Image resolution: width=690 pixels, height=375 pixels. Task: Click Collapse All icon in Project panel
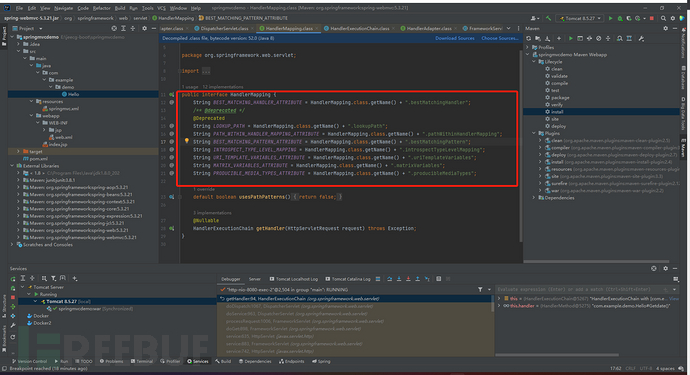132,28
